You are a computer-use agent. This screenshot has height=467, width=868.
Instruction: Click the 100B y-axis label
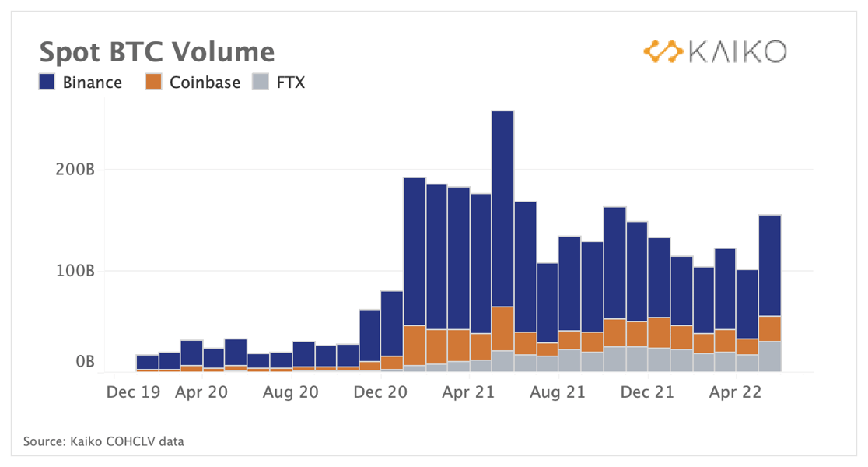(x=75, y=271)
